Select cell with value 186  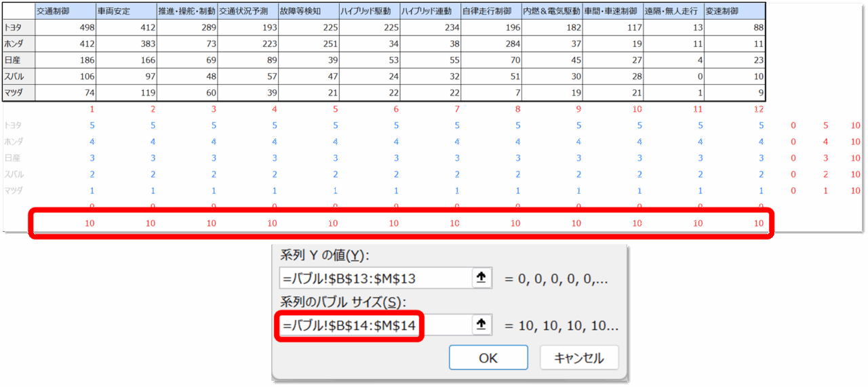click(64, 60)
